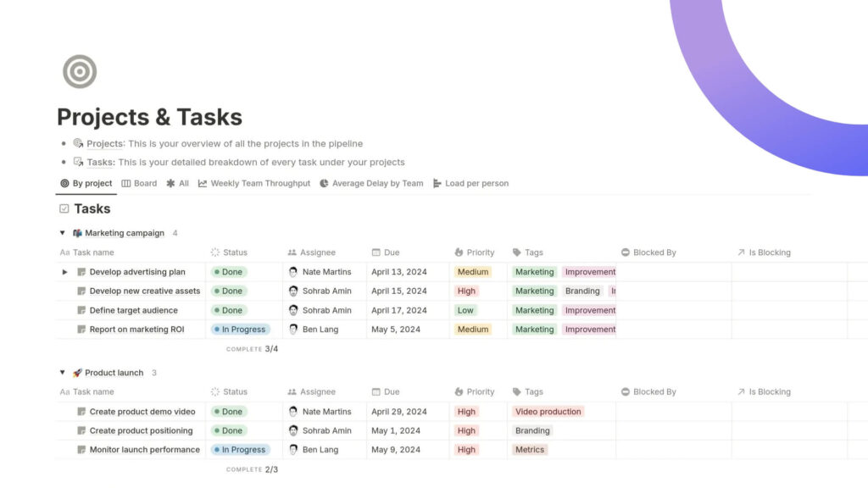The width and height of the screenshot is (868, 488).
Task: Click the Tags label icon in the column header
Action: click(x=515, y=252)
